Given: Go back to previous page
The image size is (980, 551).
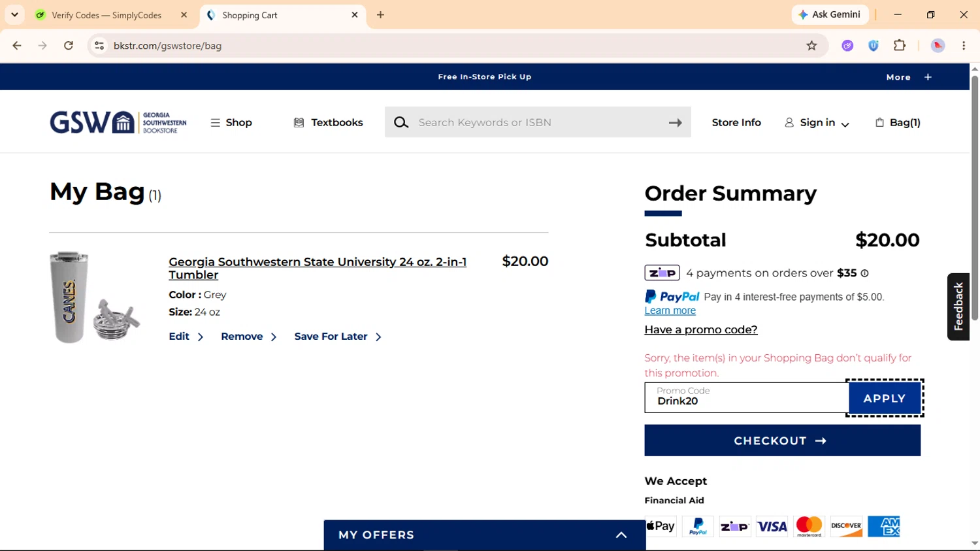Looking at the screenshot, I should 17,46.
